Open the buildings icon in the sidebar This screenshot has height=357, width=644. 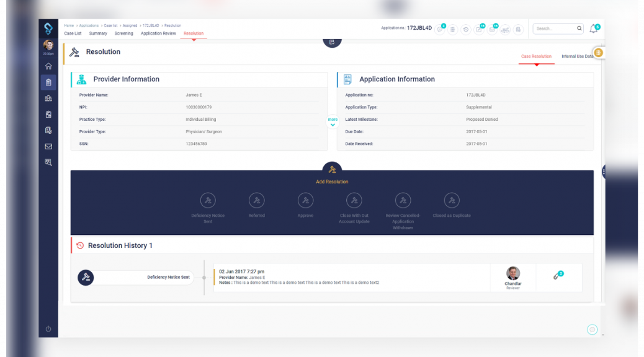[48, 98]
